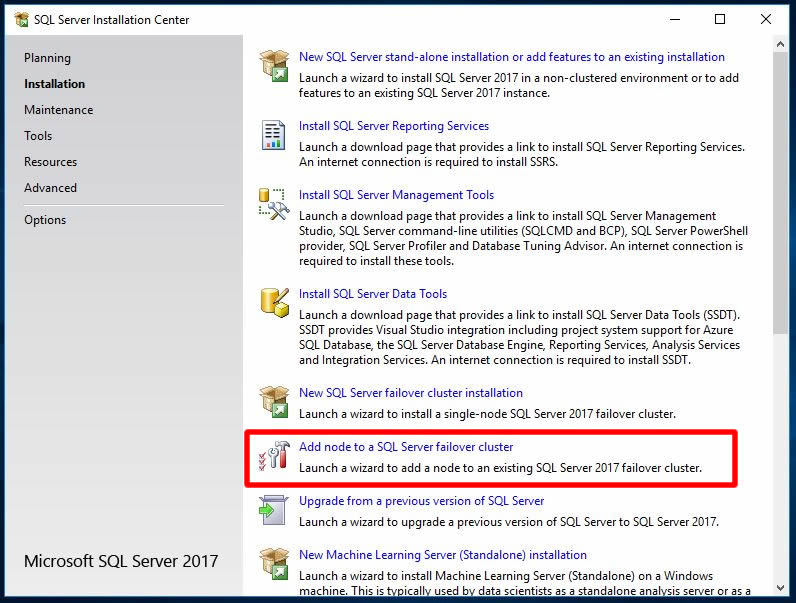The image size is (796, 603).
Task: Click the scrollbar down arrow
Action: 781,587
